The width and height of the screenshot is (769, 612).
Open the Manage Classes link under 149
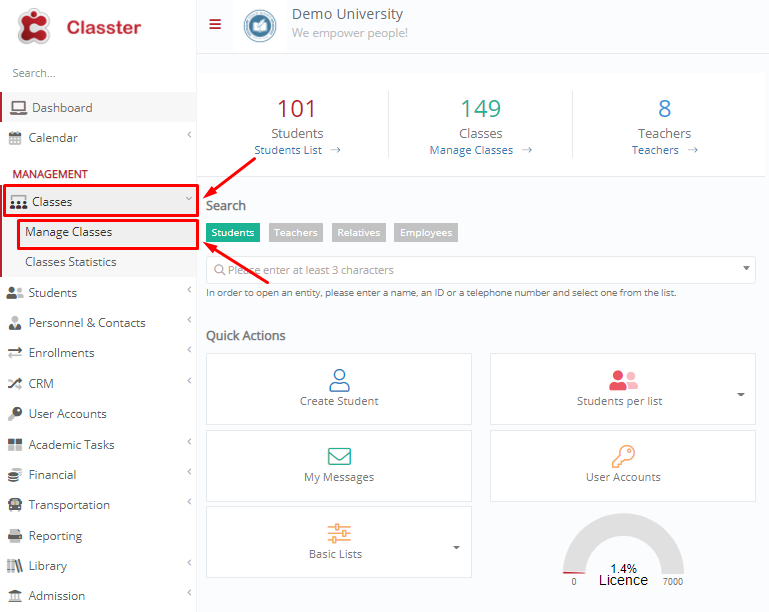click(471, 150)
